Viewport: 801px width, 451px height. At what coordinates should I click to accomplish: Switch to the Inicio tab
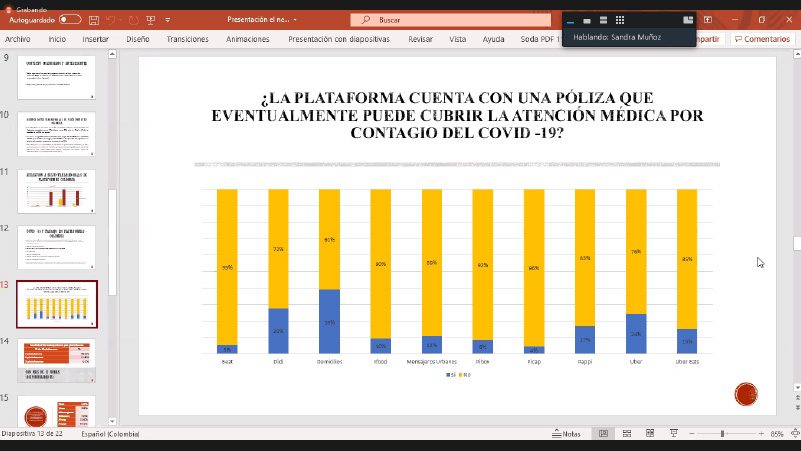(57, 39)
